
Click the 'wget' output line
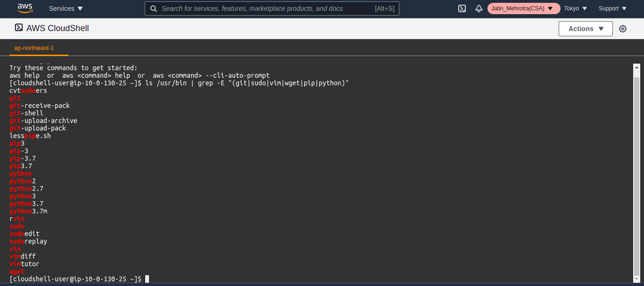tap(17, 271)
